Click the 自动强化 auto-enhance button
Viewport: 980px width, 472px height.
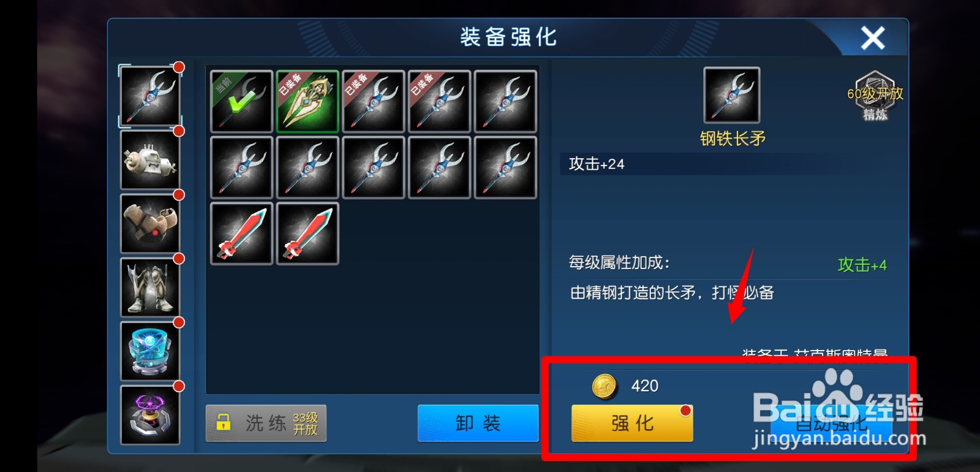point(831,423)
